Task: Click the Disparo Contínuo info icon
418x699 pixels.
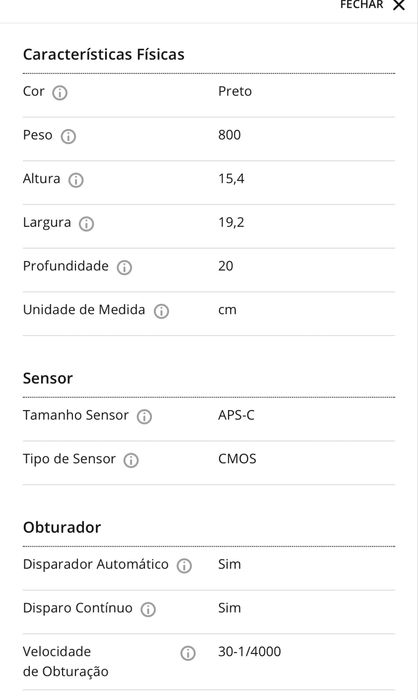Action: [x=148, y=609]
